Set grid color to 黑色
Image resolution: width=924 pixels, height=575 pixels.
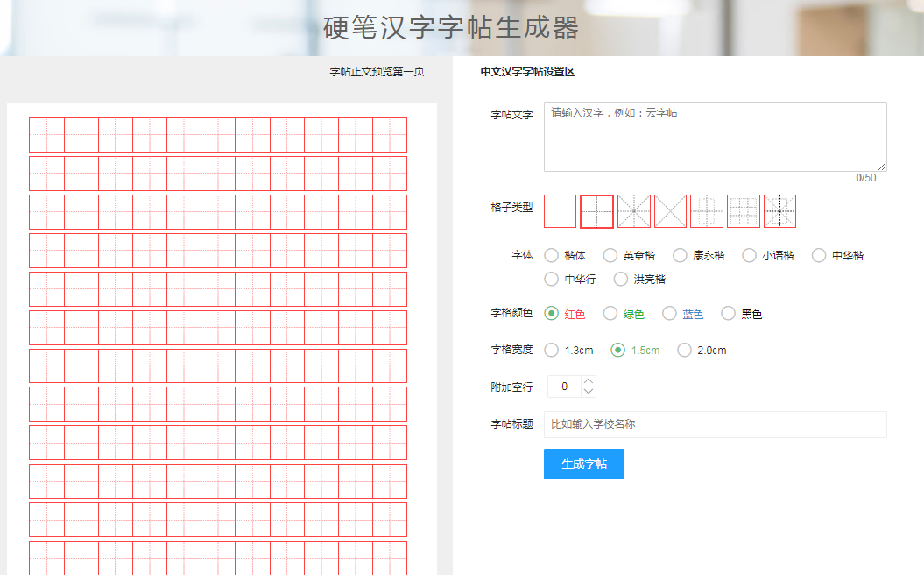(741, 314)
